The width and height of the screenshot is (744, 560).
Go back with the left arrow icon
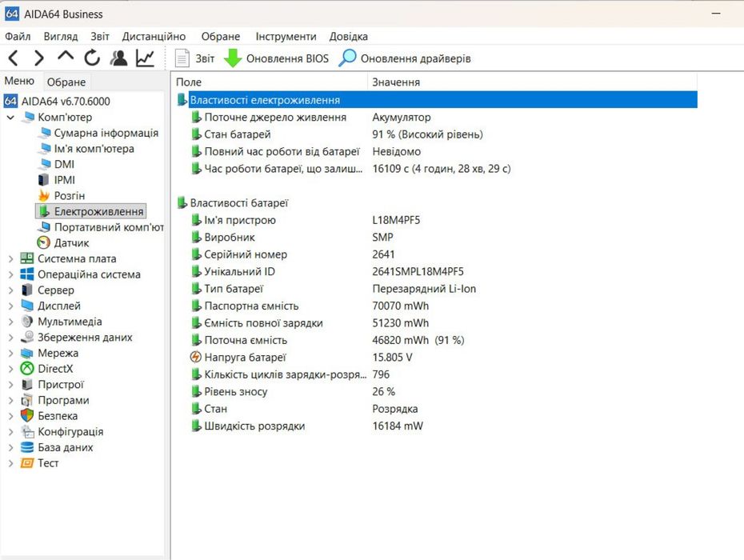[14, 58]
